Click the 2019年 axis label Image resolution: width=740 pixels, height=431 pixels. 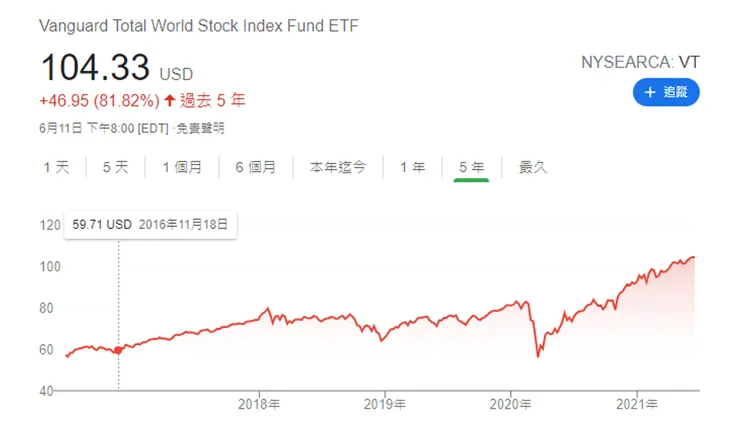(x=385, y=405)
